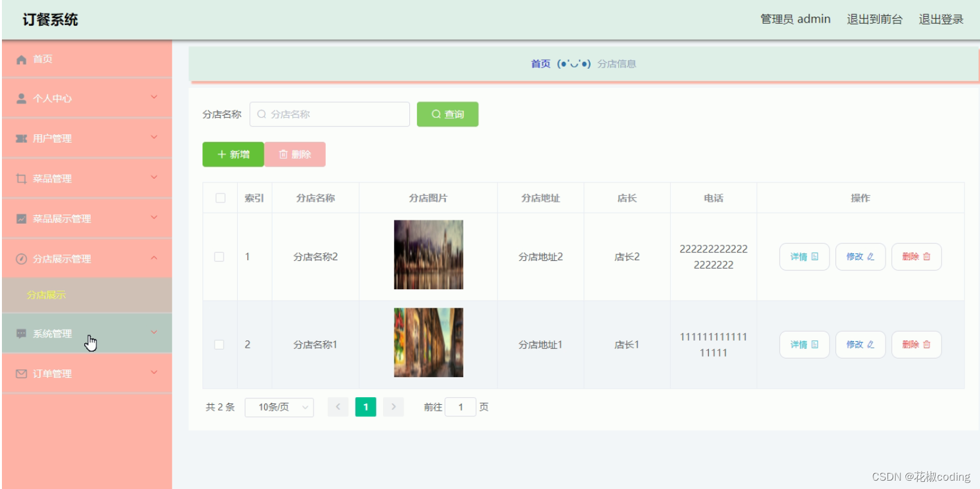
Task: Open the 10条/页 page size dropdown
Action: 279,407
